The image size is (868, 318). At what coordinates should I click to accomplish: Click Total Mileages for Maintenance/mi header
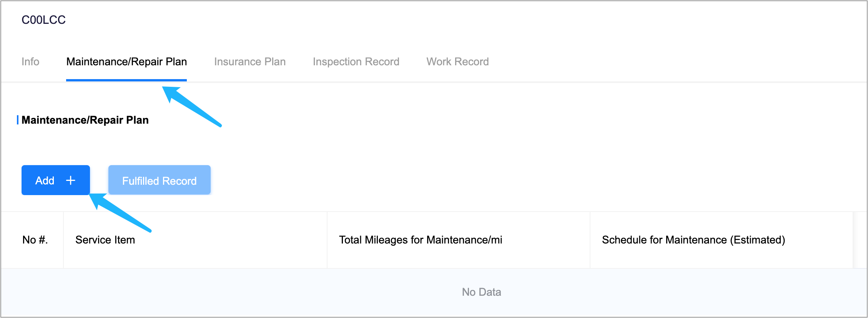pos(421,240)
